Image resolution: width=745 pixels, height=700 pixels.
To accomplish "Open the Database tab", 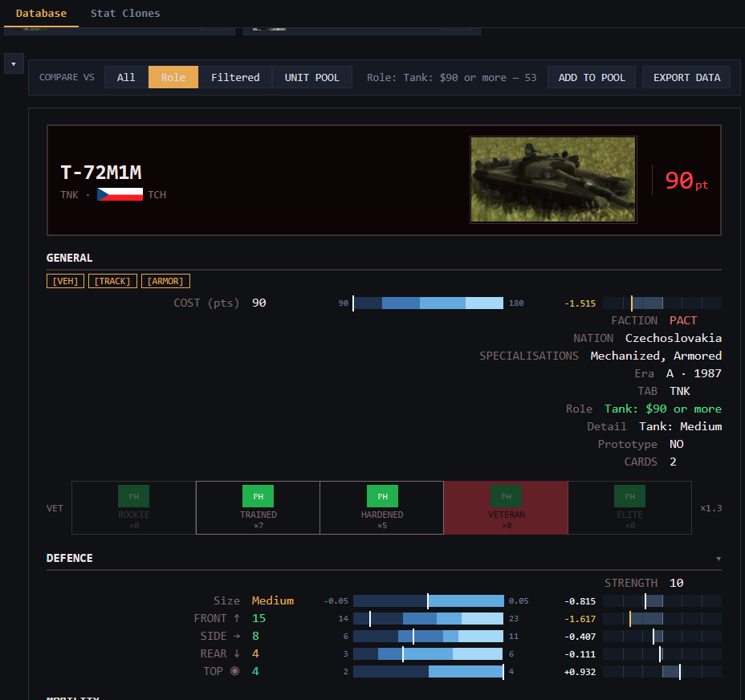I will coord(41,14).
